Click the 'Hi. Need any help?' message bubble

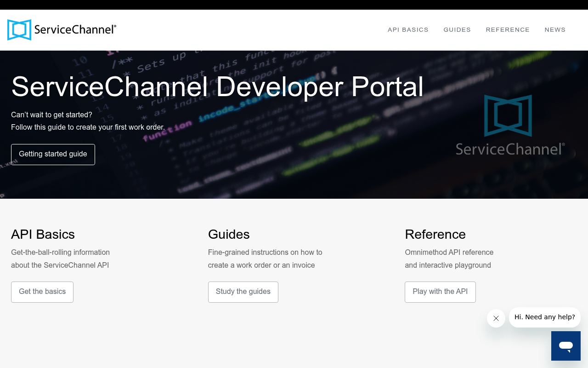[545, 317]
